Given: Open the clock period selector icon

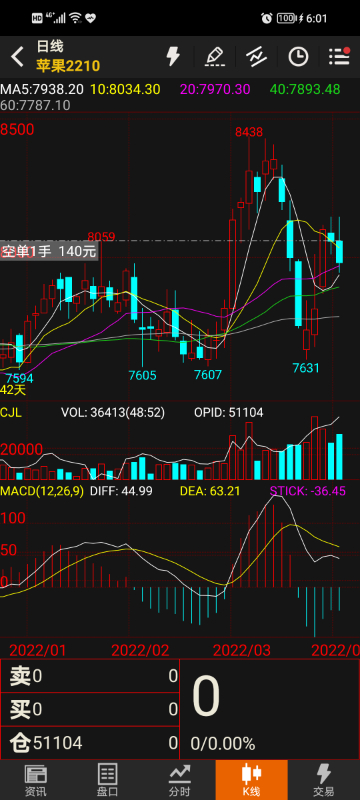Looking at the screenshot, I should coord(298,57).
